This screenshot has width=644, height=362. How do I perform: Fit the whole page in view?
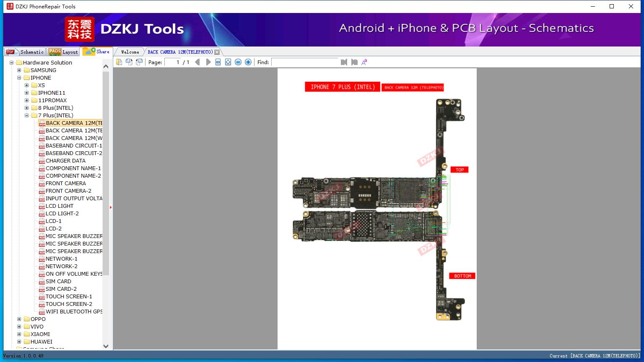[228, 62]
